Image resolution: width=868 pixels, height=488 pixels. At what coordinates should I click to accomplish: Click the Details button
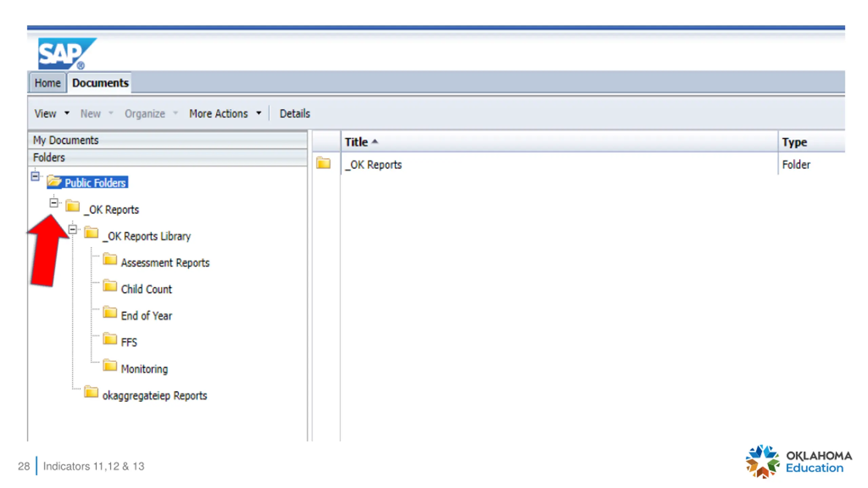(x=295, y=114)
